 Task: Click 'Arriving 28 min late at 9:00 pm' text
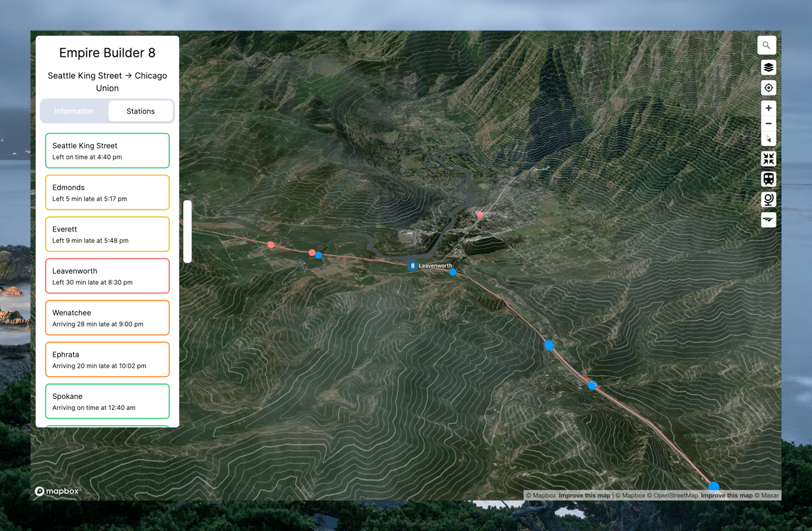[98, 324]
